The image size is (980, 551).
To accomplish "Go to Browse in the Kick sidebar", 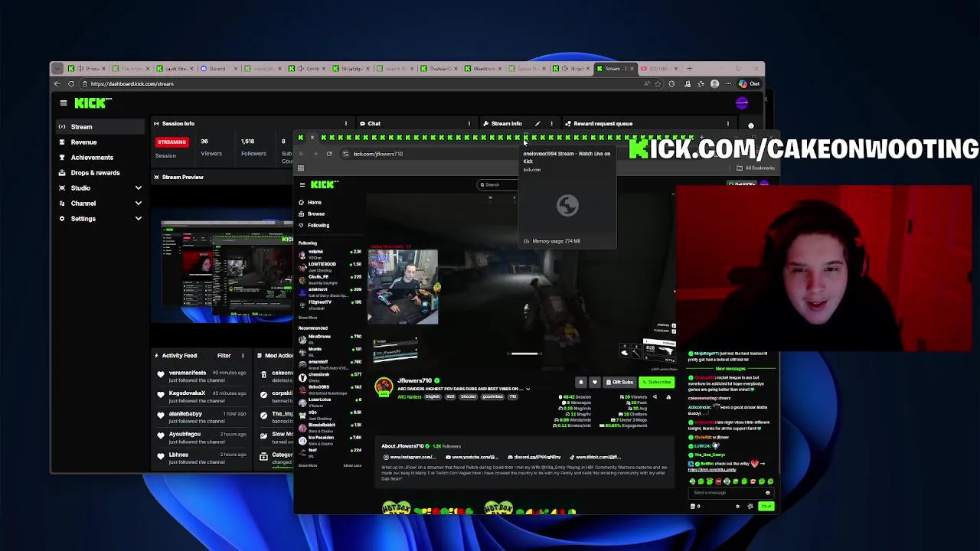I will coord(312,214).
